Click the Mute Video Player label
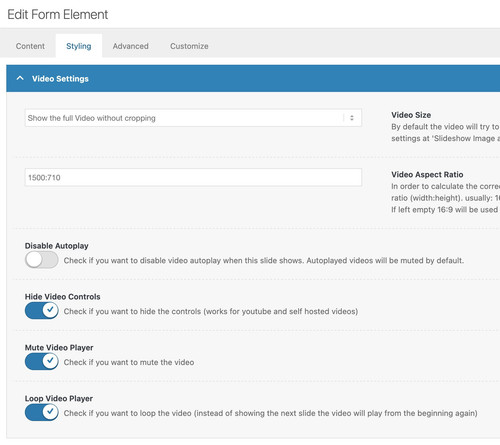 [59, 347]
